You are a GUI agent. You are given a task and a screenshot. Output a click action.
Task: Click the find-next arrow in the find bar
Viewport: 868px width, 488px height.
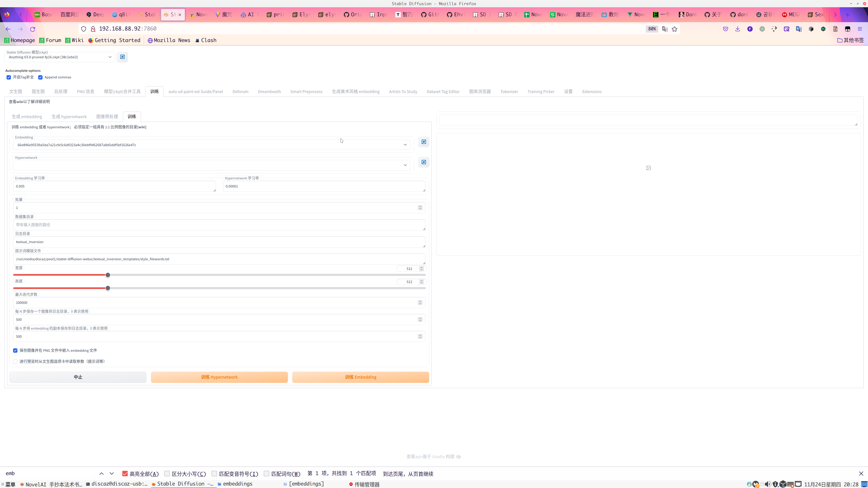tap(111, 473)
